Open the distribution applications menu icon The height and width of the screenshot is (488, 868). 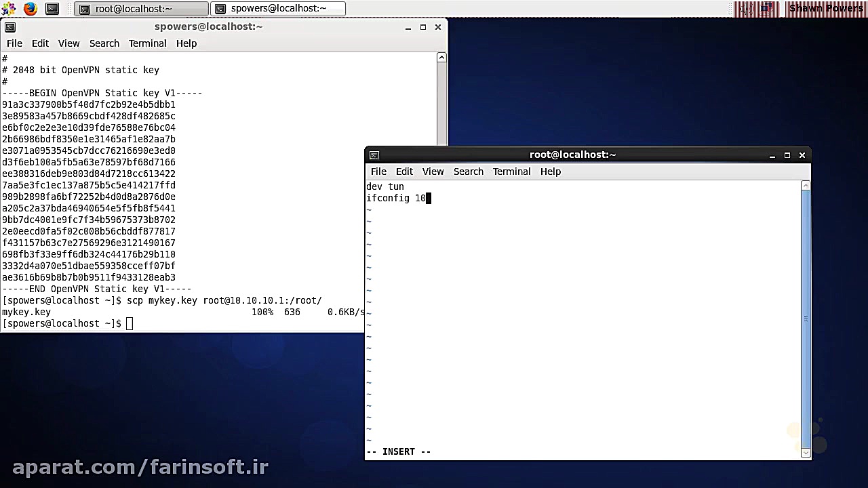click(x=8, y=8)
